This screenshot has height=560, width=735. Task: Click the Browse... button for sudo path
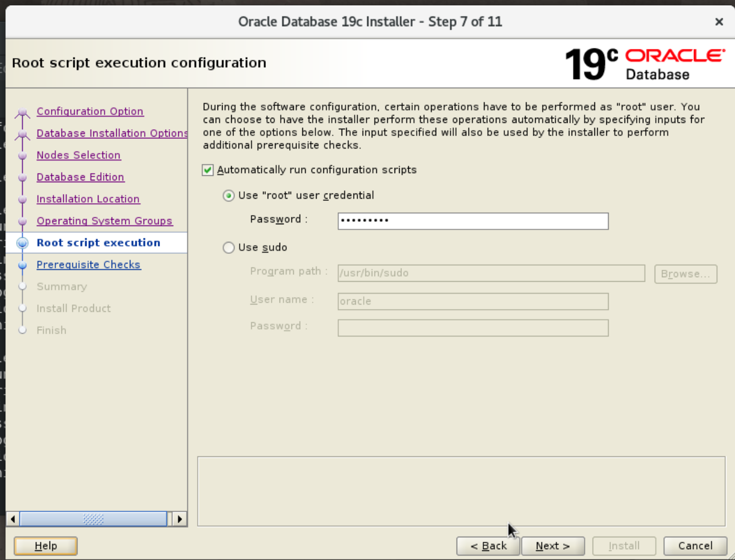pyautogui.click(x=685, y=274)
